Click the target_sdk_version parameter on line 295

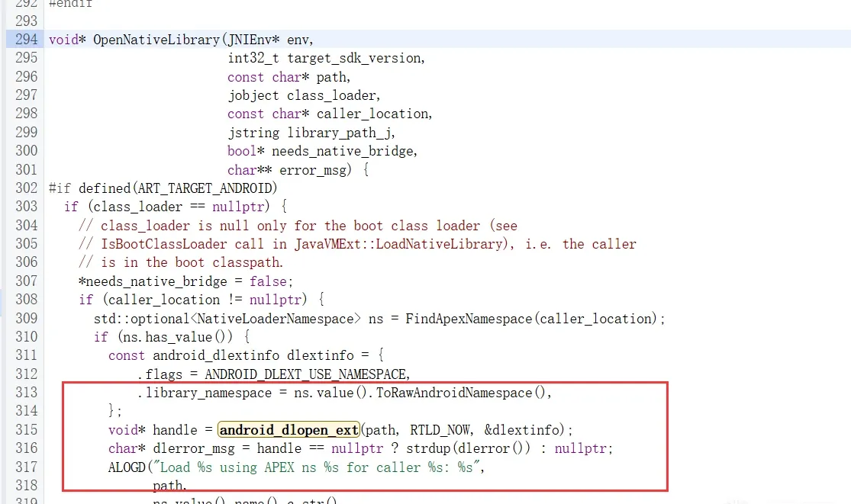click(x=354, y=58)
